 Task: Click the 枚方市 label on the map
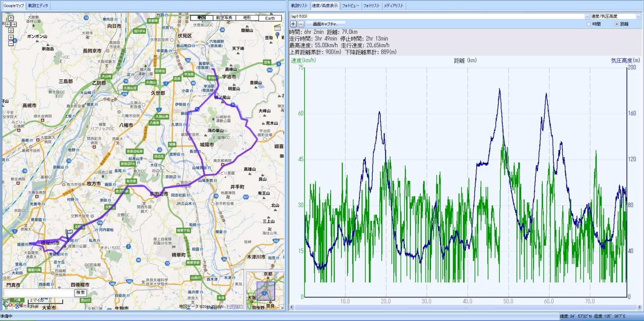(94, 183)
